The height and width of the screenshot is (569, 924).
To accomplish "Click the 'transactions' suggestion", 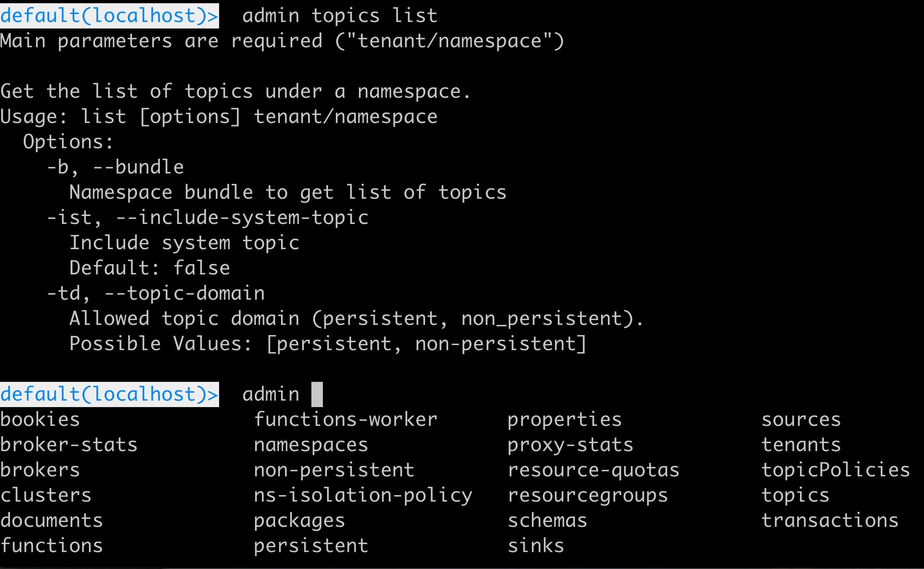I will point(830,520).
